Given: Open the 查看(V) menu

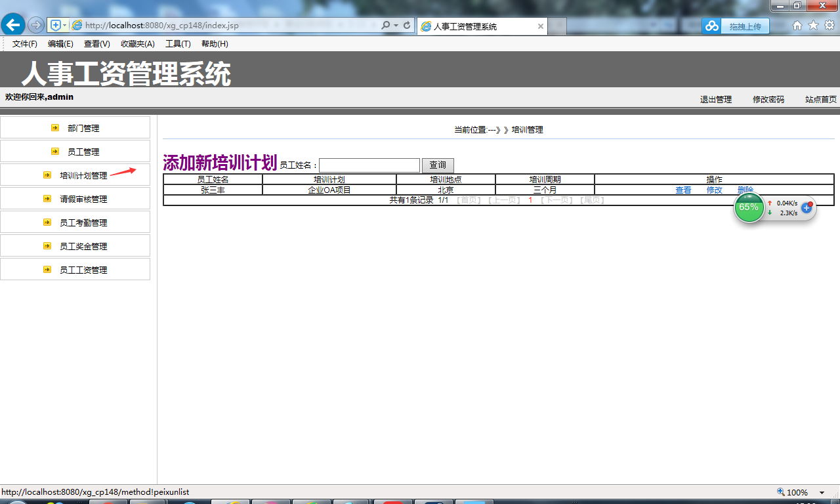Looking at the screenshot, I should pos(96,44).
